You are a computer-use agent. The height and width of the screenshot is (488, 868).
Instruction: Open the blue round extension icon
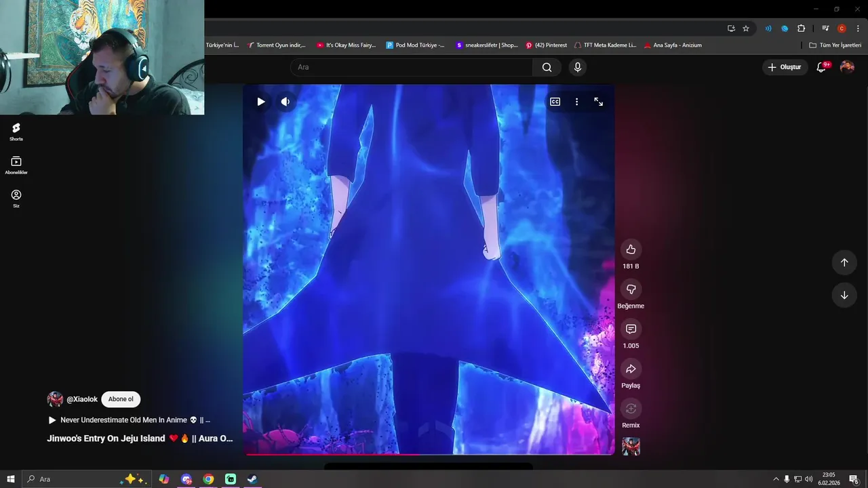[785, 28]
